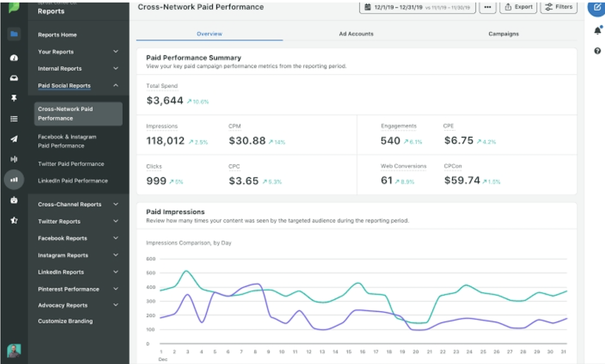The width and height of the screenshot is (605, 364).
Task: Open the notifications bell
Action: [x=598, y=31]
